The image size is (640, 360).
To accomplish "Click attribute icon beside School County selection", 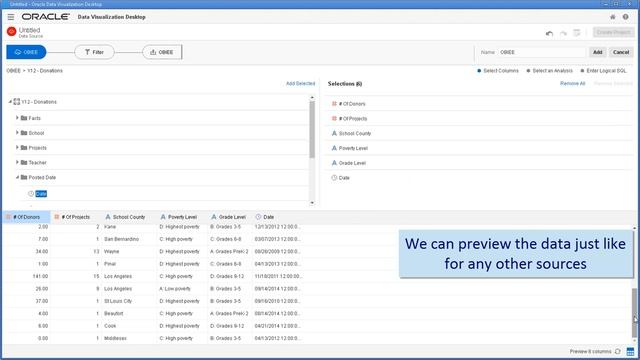I will [334, 133].
